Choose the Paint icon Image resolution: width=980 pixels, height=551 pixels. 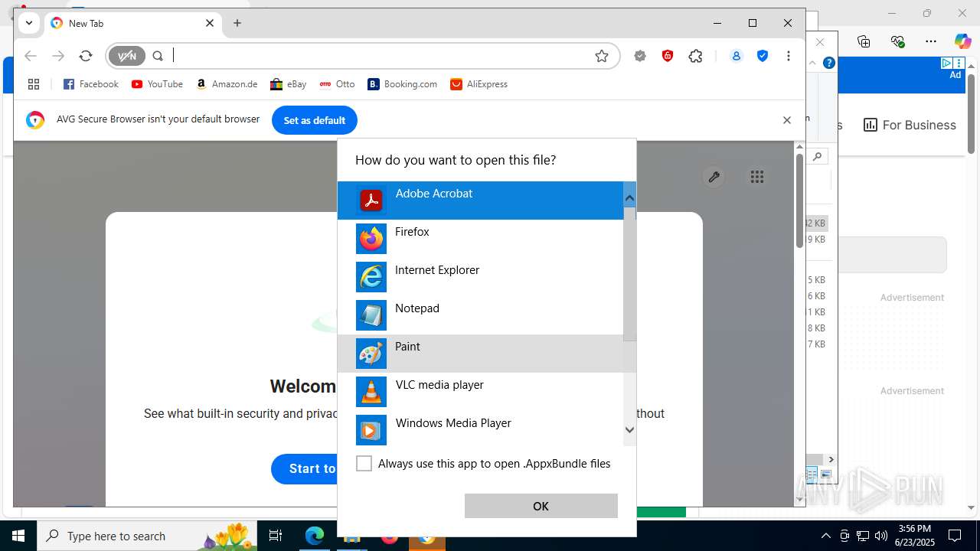click(x=371, y=354)
